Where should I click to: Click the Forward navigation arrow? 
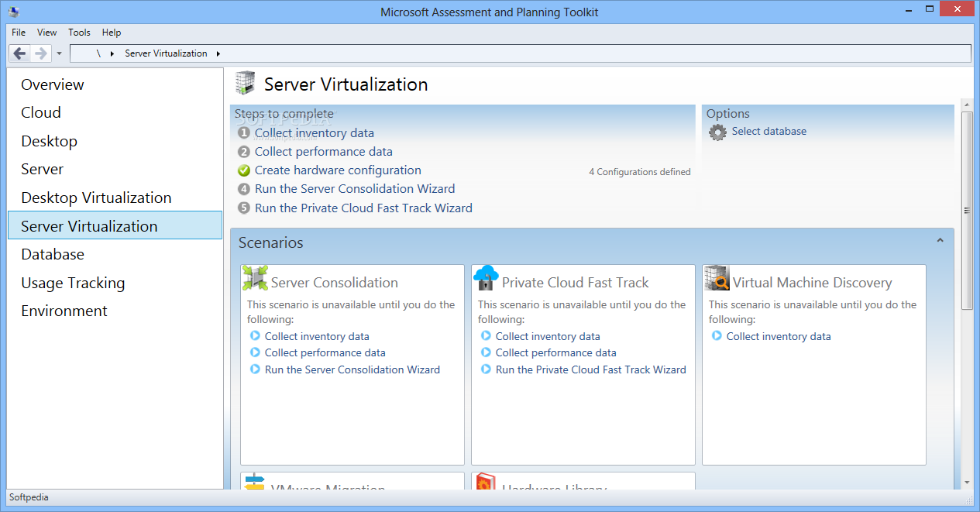tap(40, 53)
